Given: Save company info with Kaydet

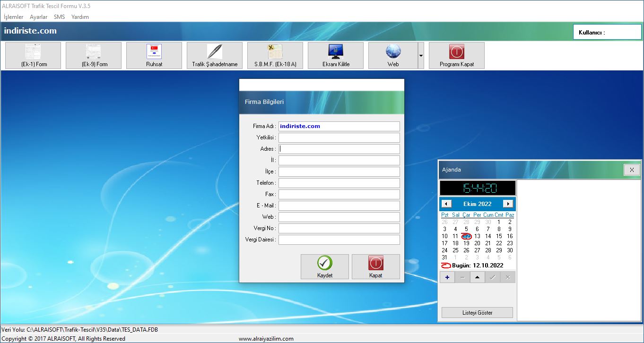Looking at the screenshot, I should coord(325,266).
